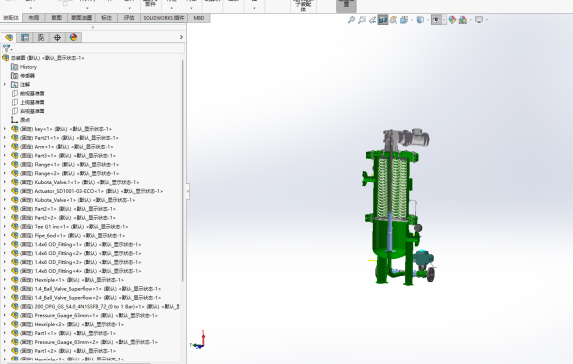Open the MBD ribbon tab
Viewport: 573px width, 364px height.
(x=199, y=18)
